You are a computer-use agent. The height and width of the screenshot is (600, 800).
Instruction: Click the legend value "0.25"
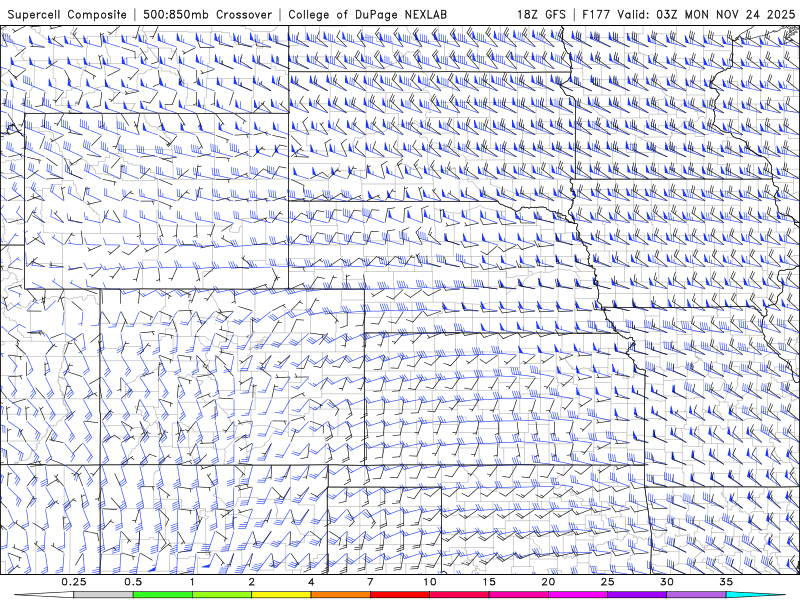73,582
